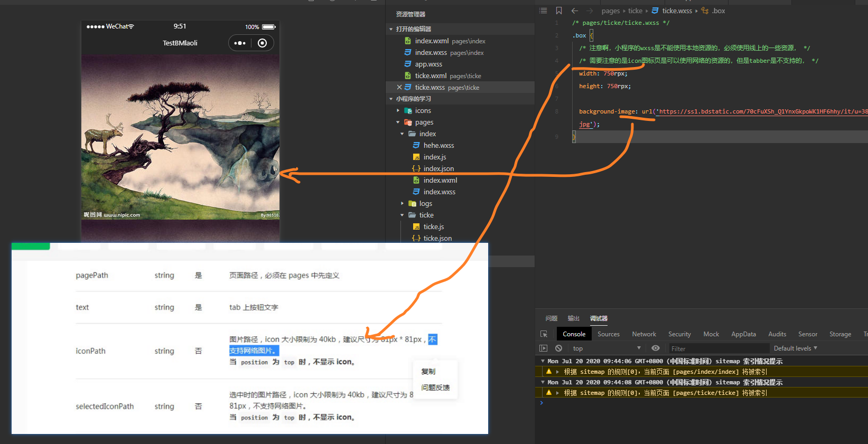Screen dimensions: 868x444
Task: Click the iconPath cell in the docs table
Action: 91,351
